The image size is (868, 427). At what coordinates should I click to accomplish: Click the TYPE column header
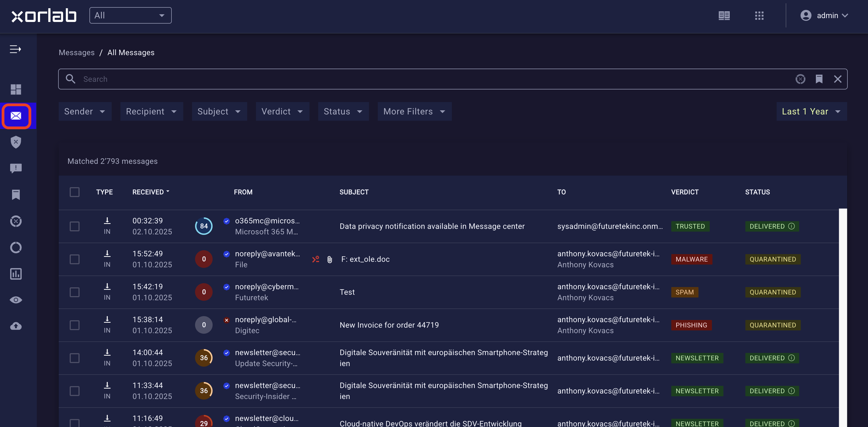point(105,192)
